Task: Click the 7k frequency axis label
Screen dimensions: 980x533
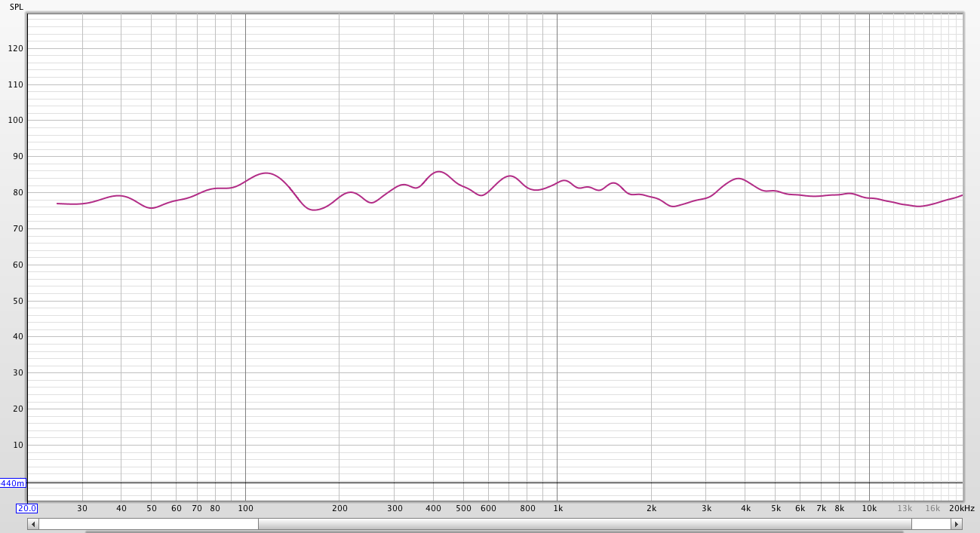Action: click(x=822, y=508)
